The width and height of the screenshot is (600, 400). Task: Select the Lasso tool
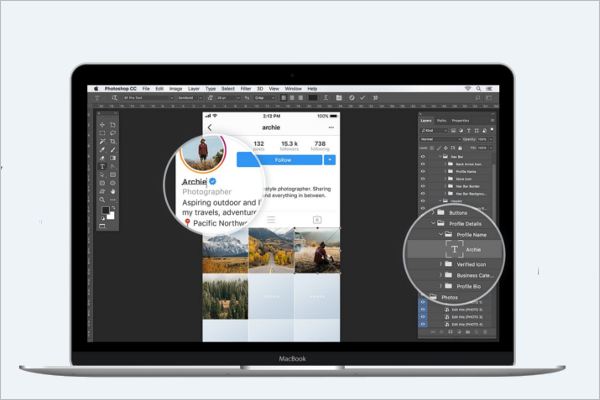pyautogui.click(x=113, y=133)
